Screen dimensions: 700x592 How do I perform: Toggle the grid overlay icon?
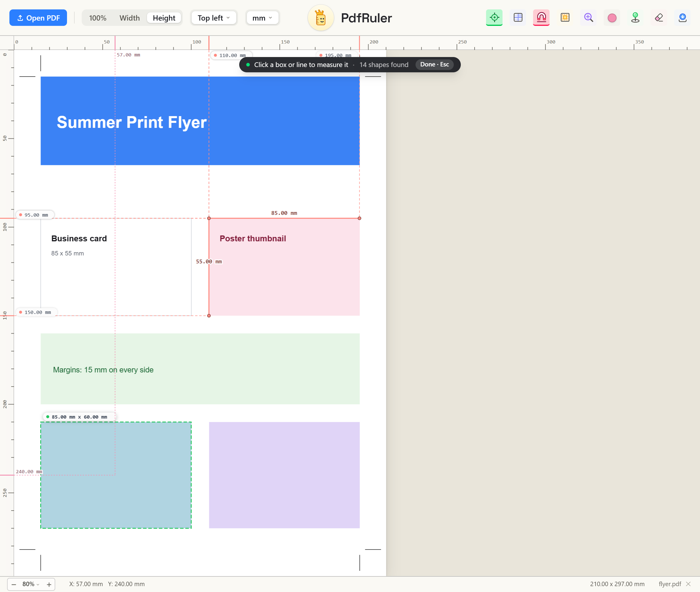tap(518, 17)
